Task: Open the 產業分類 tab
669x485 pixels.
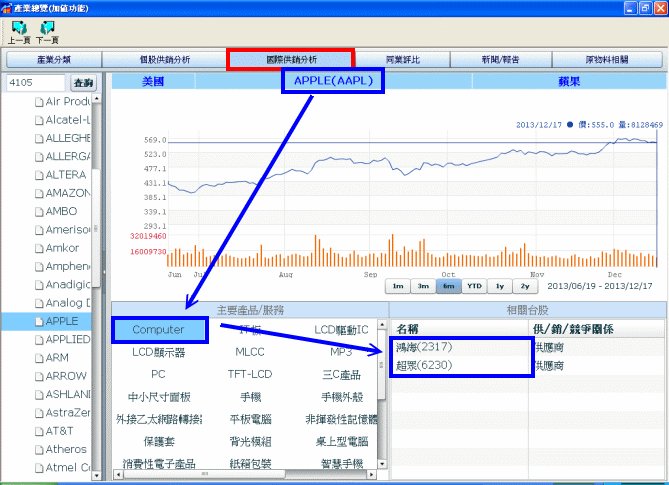Action: [x=54, y=60]
